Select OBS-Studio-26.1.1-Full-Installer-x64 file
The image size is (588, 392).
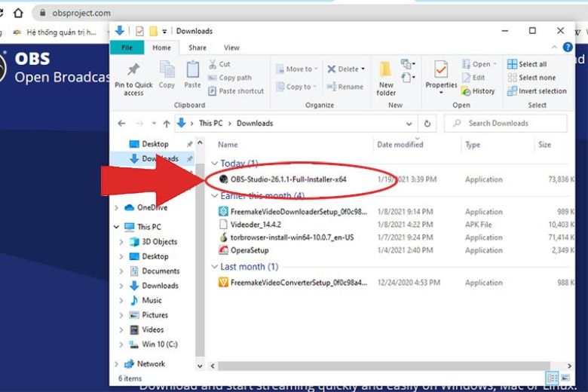point(289,179)
